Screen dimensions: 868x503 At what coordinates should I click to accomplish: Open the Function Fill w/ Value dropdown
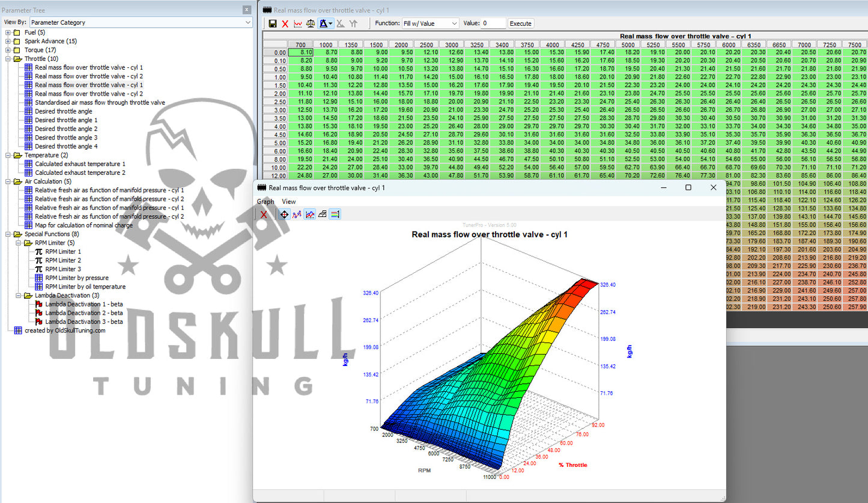430,23
